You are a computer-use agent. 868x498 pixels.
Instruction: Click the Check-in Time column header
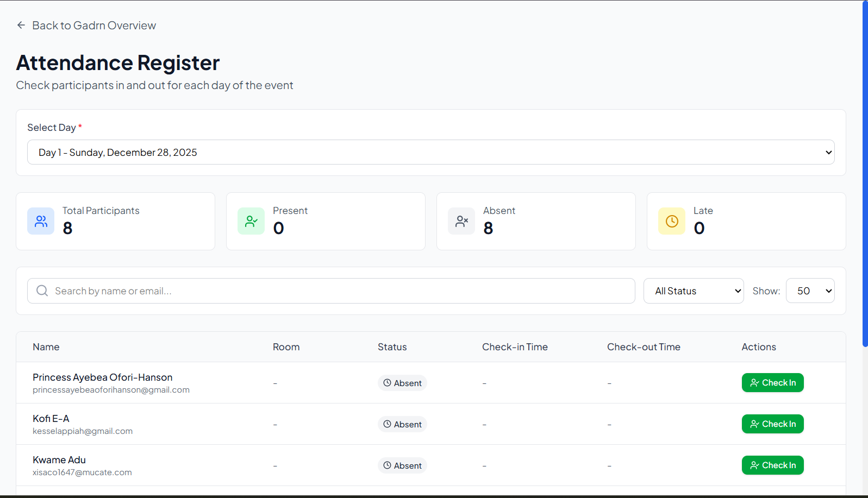coord(515,347)
